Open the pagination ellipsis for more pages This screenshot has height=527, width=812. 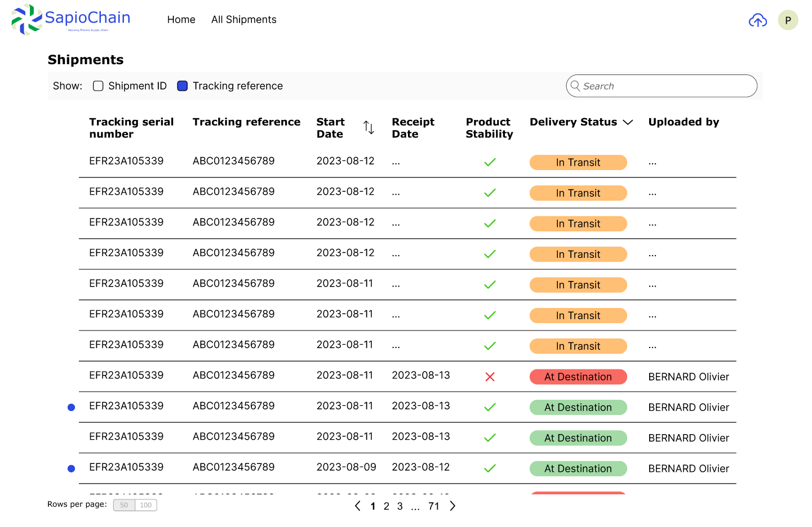pos(415,507)
